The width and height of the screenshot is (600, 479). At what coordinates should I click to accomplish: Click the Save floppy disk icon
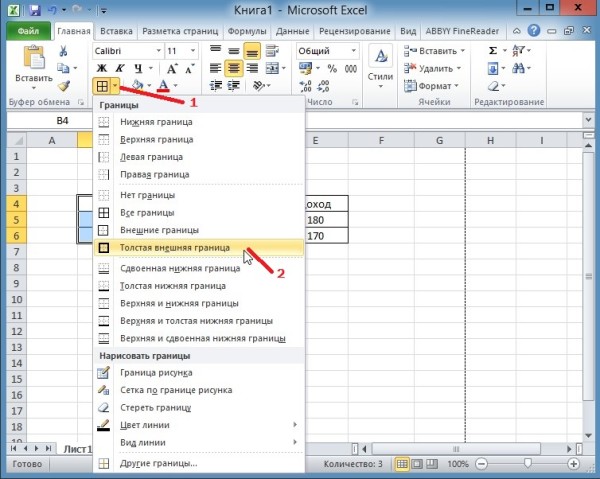(x=35, y=10)
